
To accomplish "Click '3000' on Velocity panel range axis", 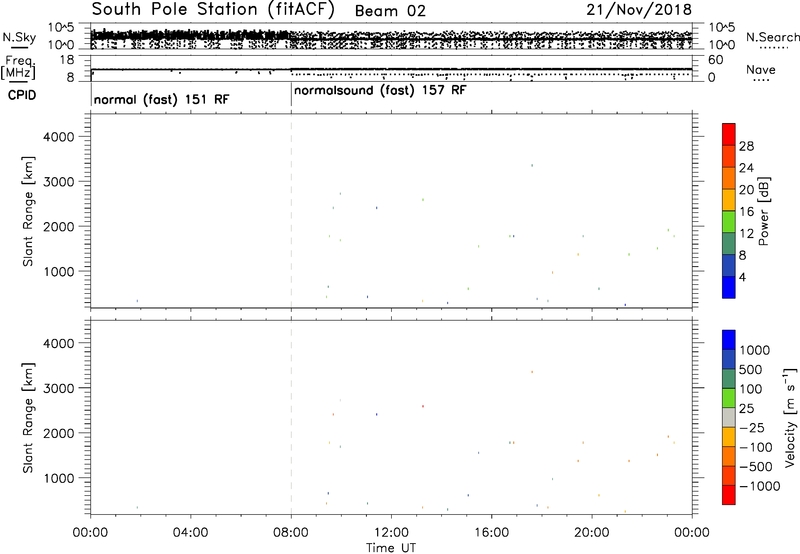I will [59, 388].
